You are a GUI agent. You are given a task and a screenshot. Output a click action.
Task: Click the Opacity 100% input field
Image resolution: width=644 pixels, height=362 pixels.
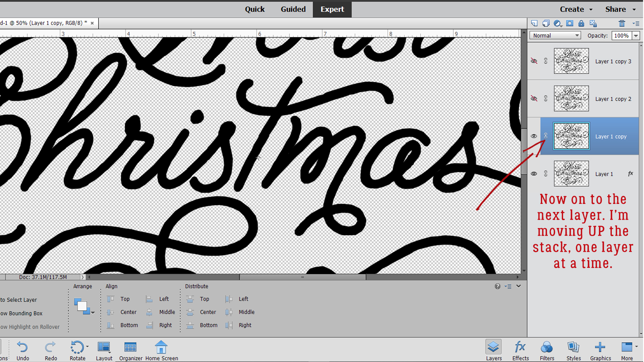tap(621, 35)
